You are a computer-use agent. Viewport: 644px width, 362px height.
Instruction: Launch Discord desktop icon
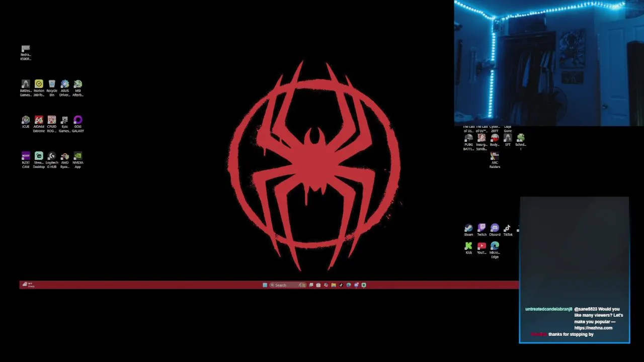coord(495,230)
